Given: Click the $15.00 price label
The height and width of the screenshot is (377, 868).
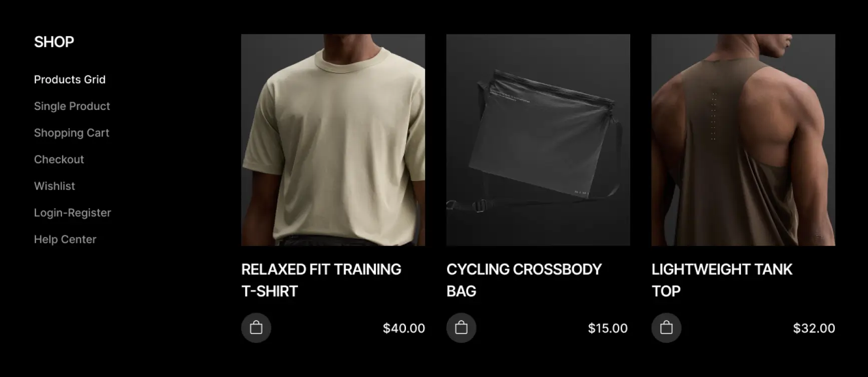Looking at the screenshot, I should point(608,328).
